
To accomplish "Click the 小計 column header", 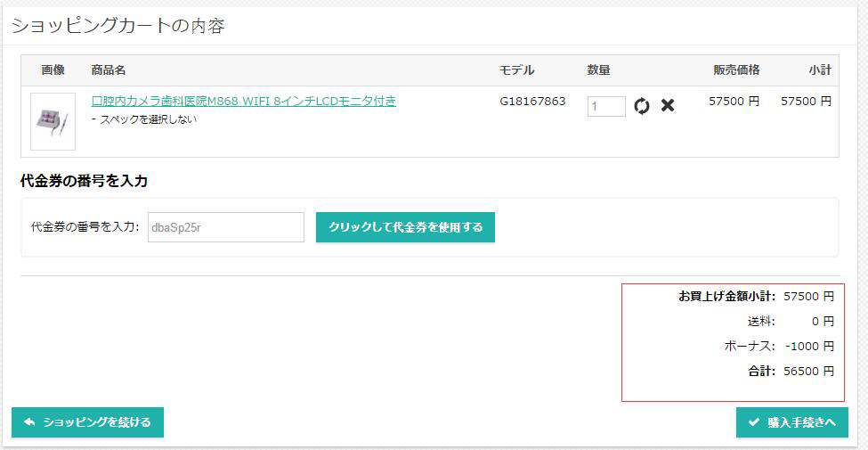I will point(820,70).
